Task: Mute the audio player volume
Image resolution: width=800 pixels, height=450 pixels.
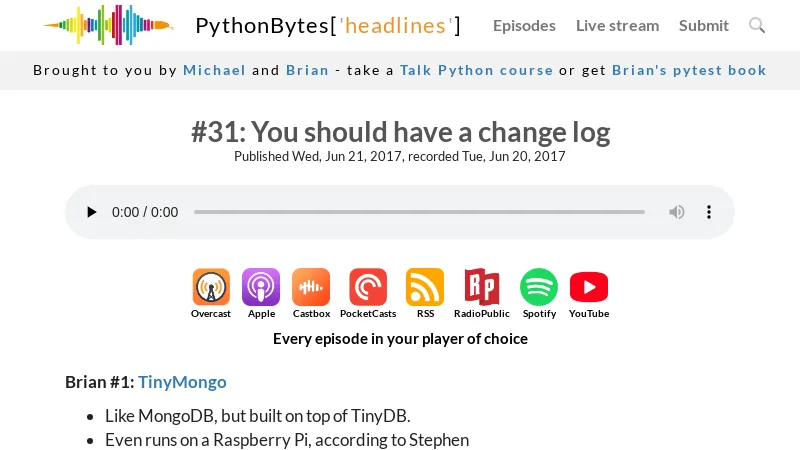Action: 677,212
